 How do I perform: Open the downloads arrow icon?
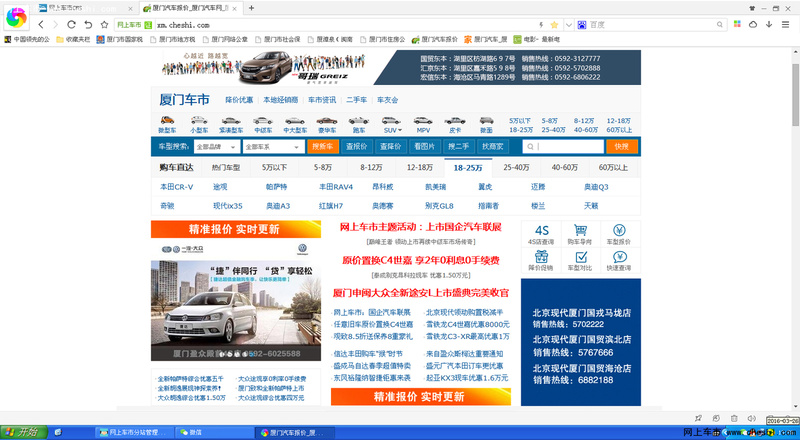coord(769,25)
